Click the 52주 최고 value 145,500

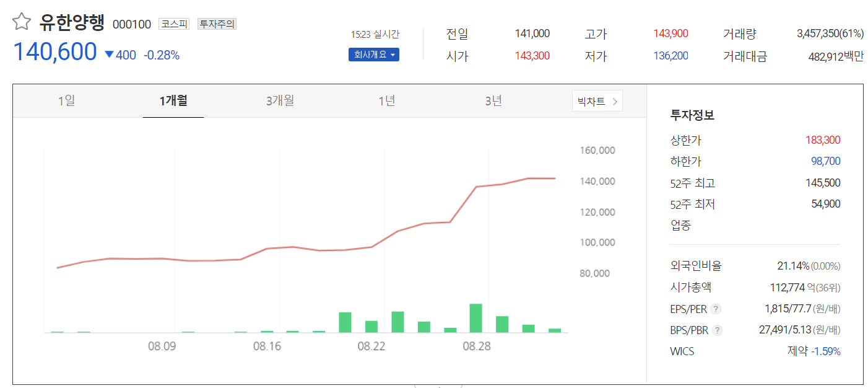click(x=823, y=183)
